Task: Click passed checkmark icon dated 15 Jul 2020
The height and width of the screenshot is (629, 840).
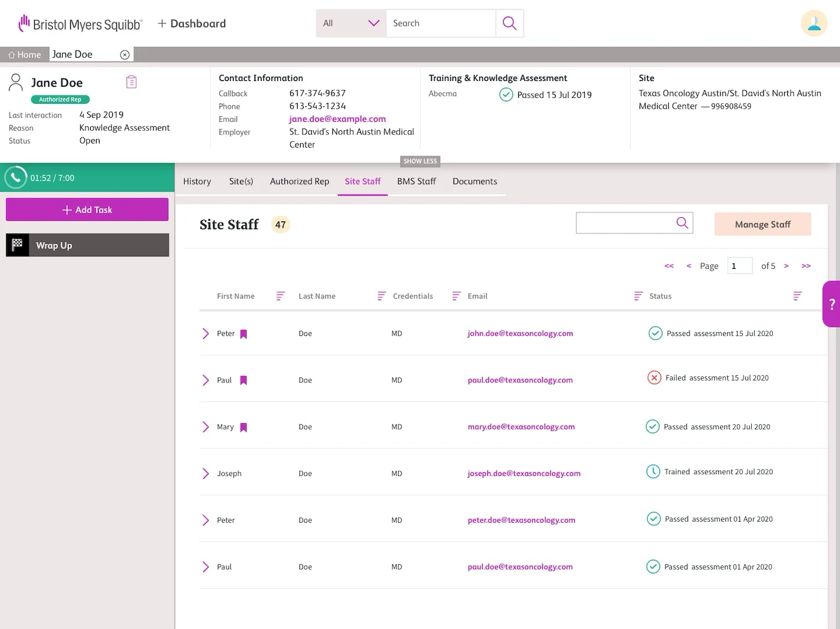Action: 656,333
